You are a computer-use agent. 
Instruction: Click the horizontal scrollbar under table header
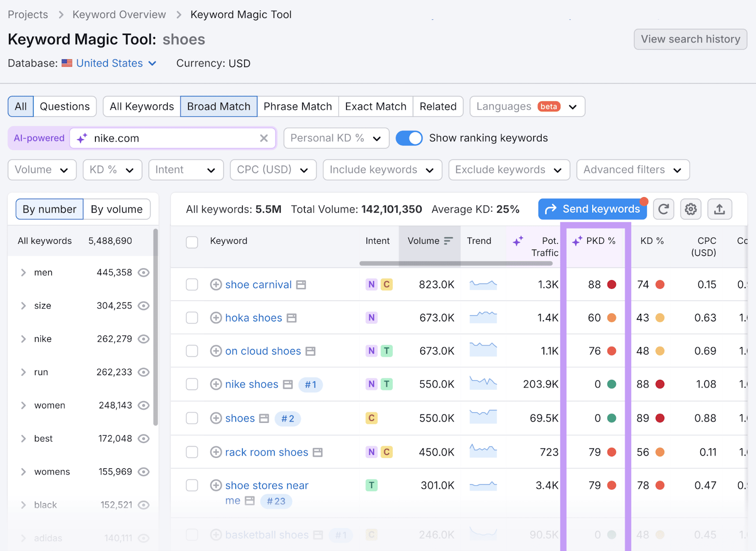pos(456,264)
